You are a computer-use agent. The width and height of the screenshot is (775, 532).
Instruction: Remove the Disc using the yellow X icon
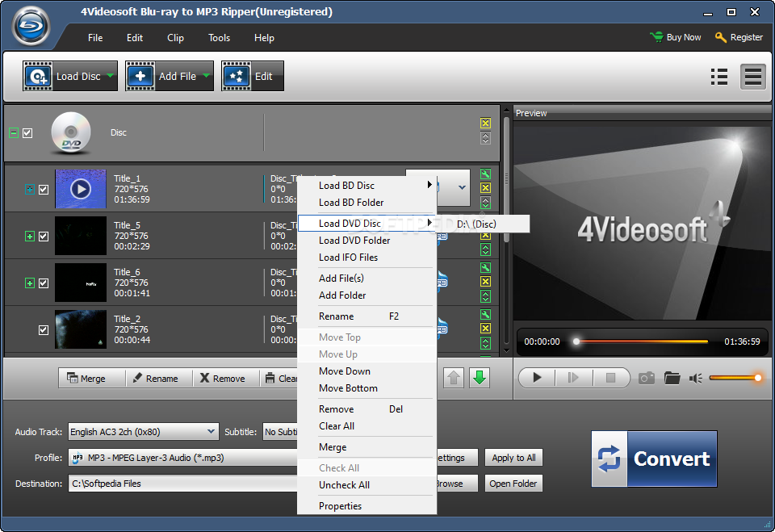(x=485, y=124)
